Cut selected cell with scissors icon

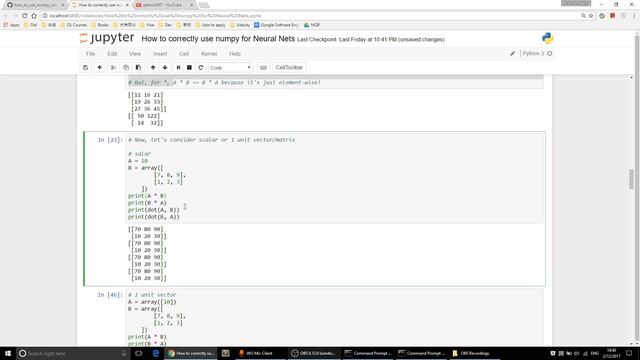[113, 67]
